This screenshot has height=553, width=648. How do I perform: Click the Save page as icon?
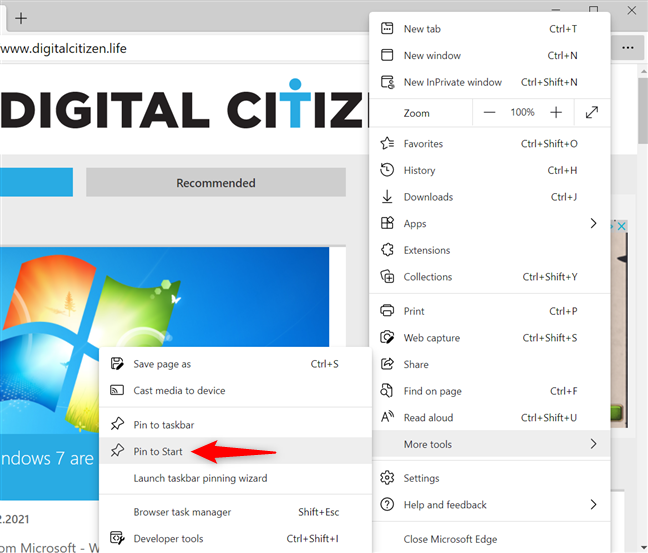(x=117, y=364)
